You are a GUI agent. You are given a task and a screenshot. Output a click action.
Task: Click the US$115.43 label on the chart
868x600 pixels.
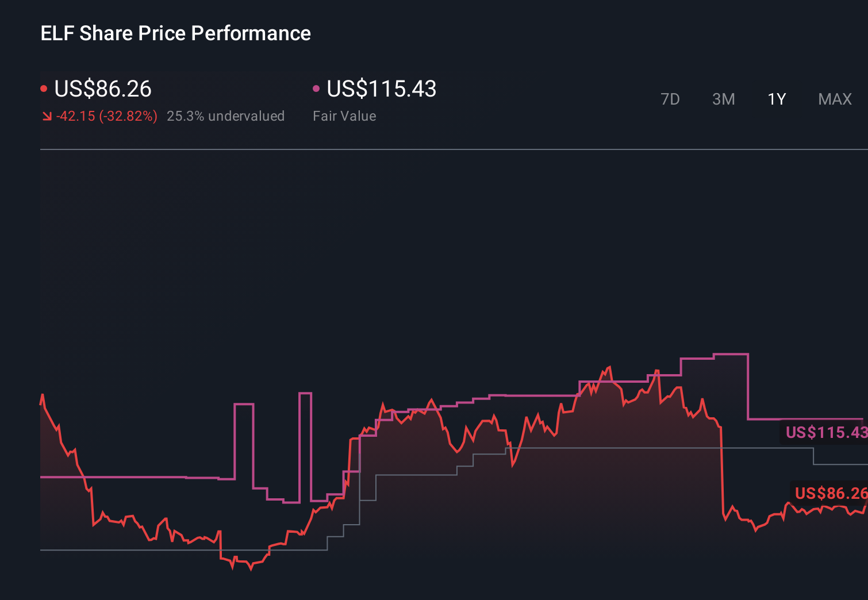point(826,432)
